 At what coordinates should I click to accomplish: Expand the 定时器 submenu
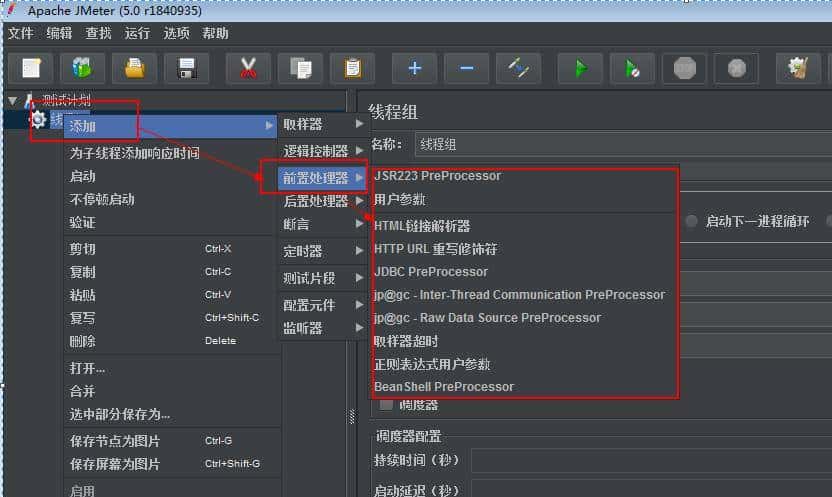(323, 251)
